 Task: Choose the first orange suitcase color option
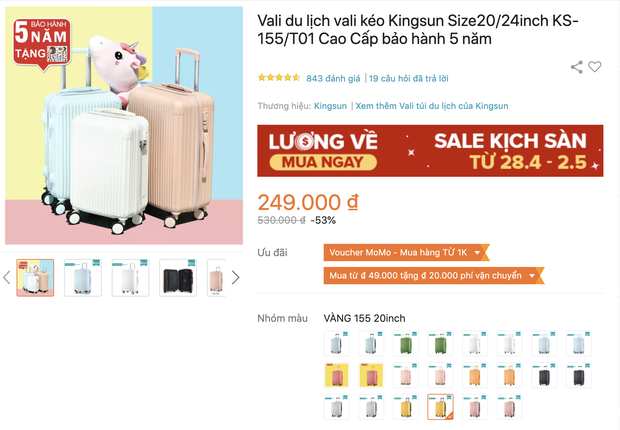tap(475, 375)
